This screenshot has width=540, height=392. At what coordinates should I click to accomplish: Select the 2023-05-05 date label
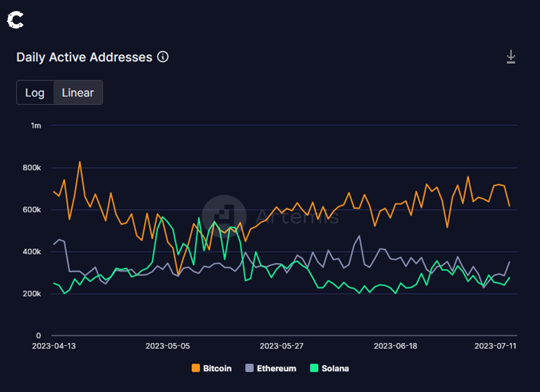[x=168, y=346]
